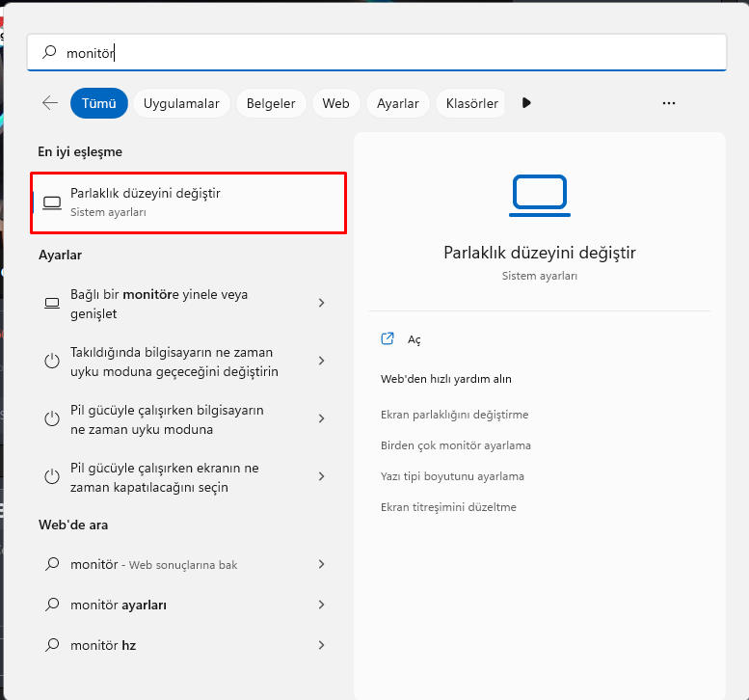Image resolution: width=749 pixels, height=700 pixels.
Task: Click the three-dots more options icon
Action: (669, 103)
